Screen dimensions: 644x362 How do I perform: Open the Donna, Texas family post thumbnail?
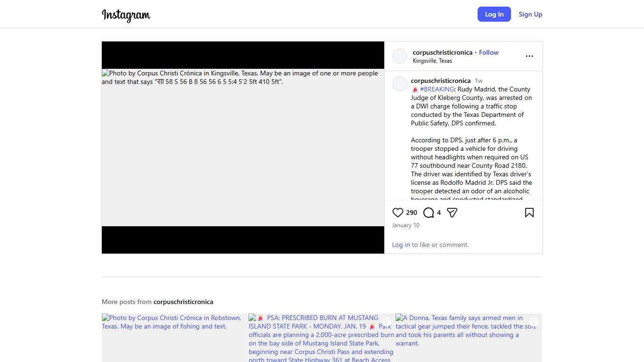point(469,337)
